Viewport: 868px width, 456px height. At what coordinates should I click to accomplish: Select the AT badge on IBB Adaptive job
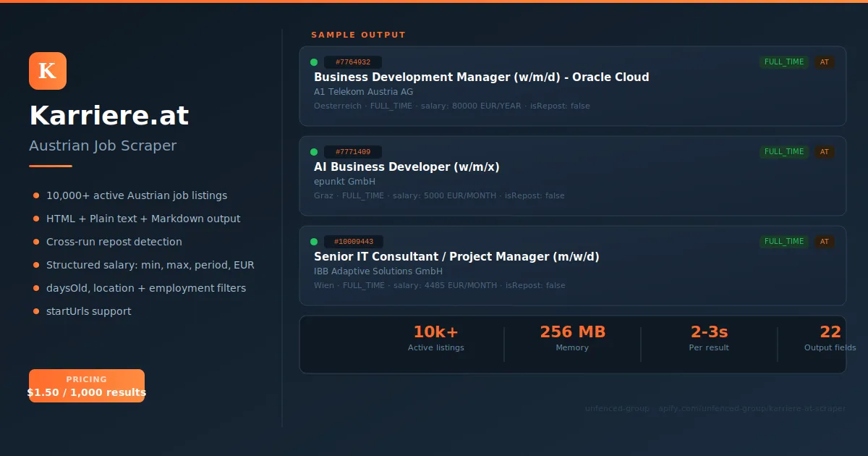(825, 242)
